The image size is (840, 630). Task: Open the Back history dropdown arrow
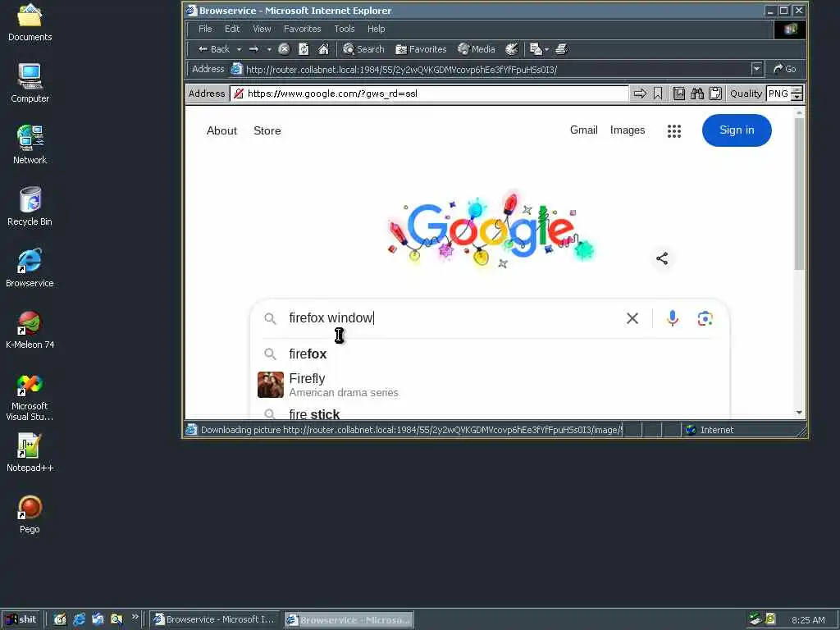coord(239,49)
